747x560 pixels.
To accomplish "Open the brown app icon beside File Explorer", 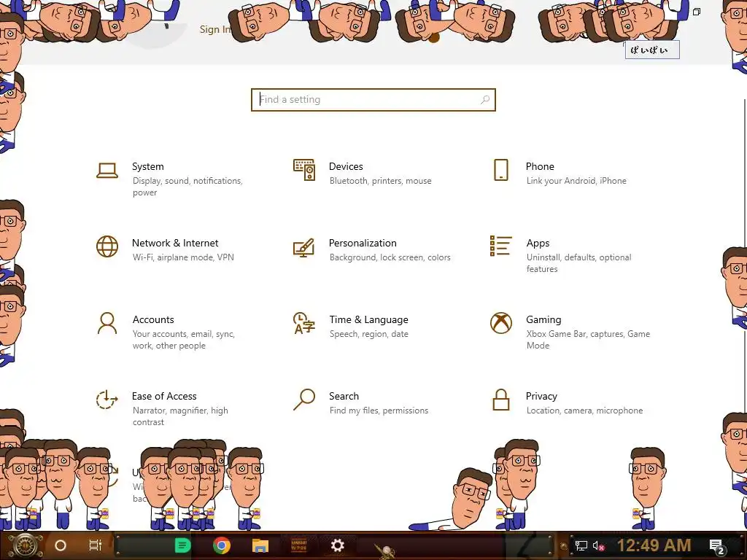I will pyautogui.click(x=298, y=545).
